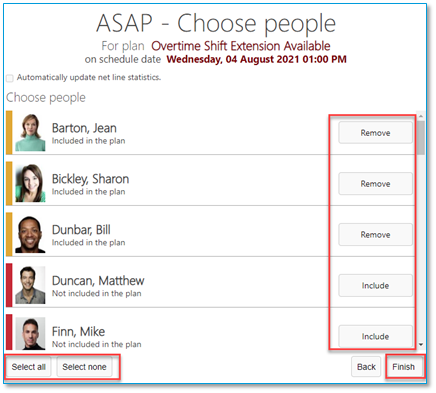Click Jean Barton's profile photo
The width and height of the screenshot is (436, 393).
click(30, 133)
